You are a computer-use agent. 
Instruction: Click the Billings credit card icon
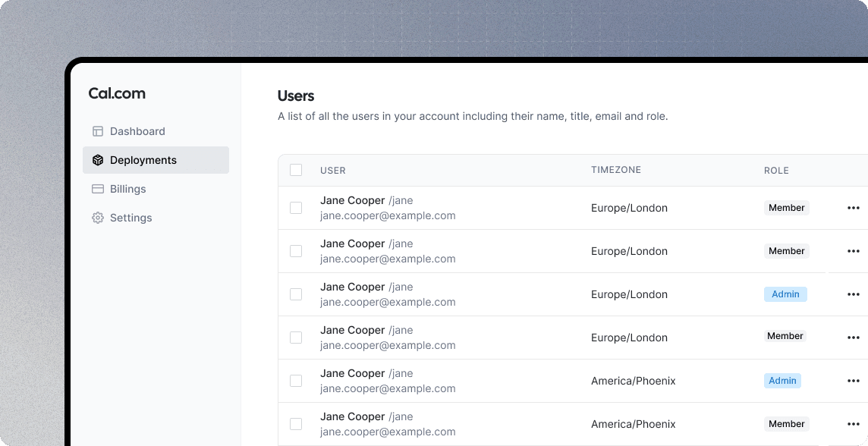point(98,189)
